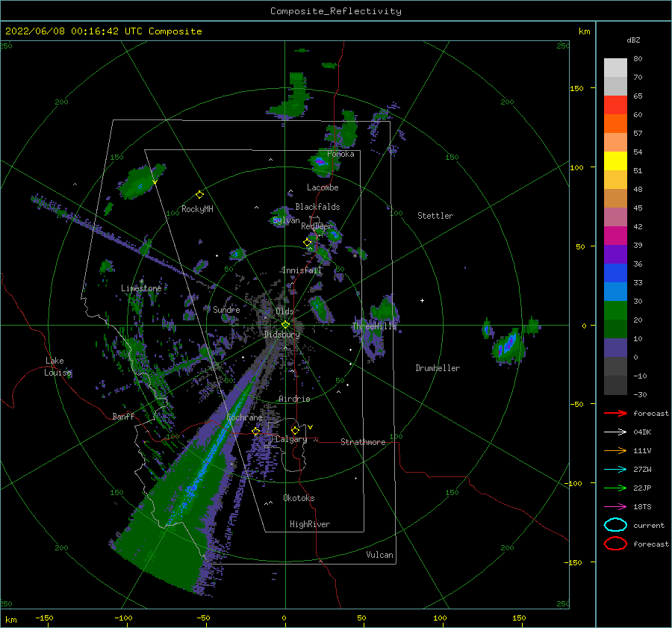Click the 'current' legend text

[648, 525]
